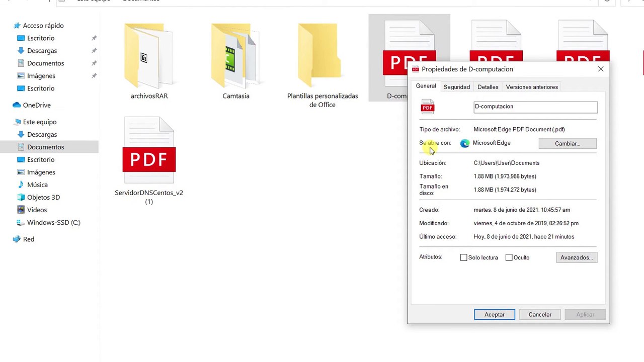Screen dimensions: 644x362
Task: Open pinned Escritorio label in Acceso rápido
Action: [x=41, y=38]
